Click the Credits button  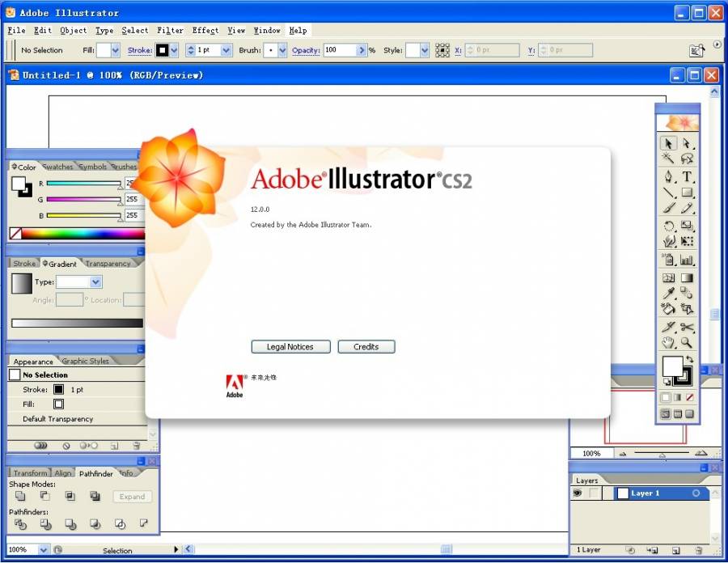coord(366,347)
